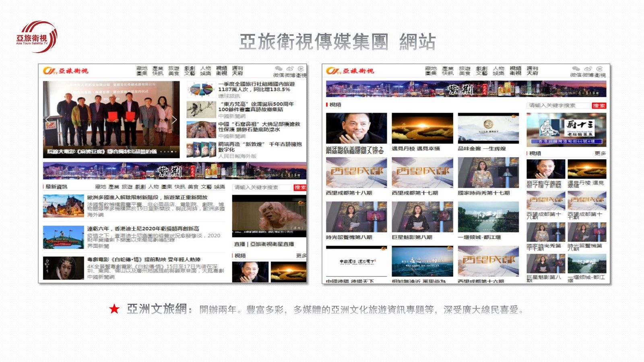Click the ink painting thumbnail beside 徐渭 headline
The image size is (644, 362).
pos(201,109)
